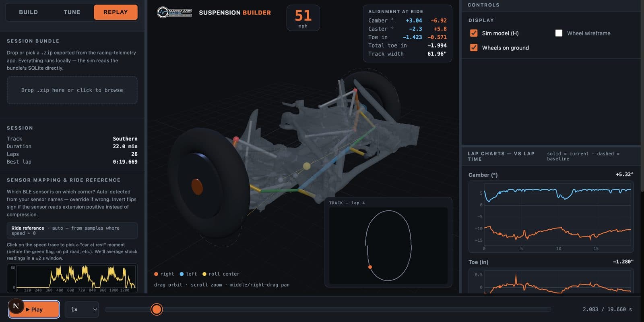Click the Duration value 22.0 min
The height and width of the screenshot is (322, 644).
click(x=125, y=146)
